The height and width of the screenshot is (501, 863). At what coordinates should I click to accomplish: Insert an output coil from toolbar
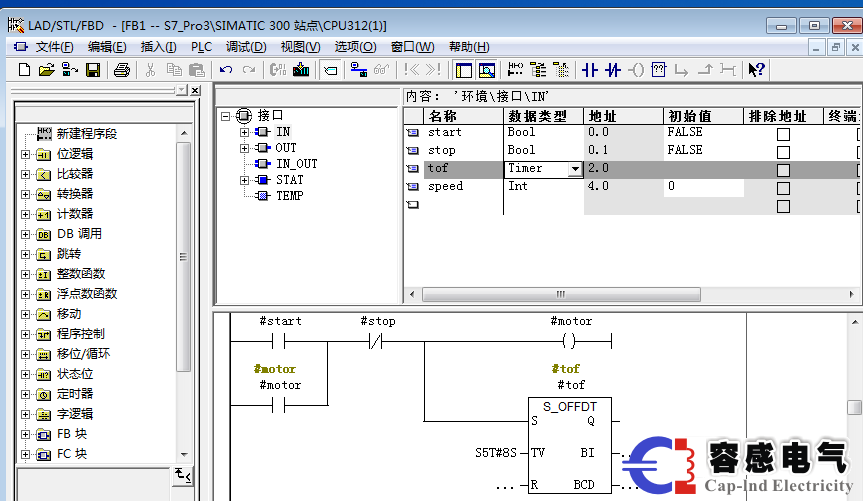[x=636, y=70]
